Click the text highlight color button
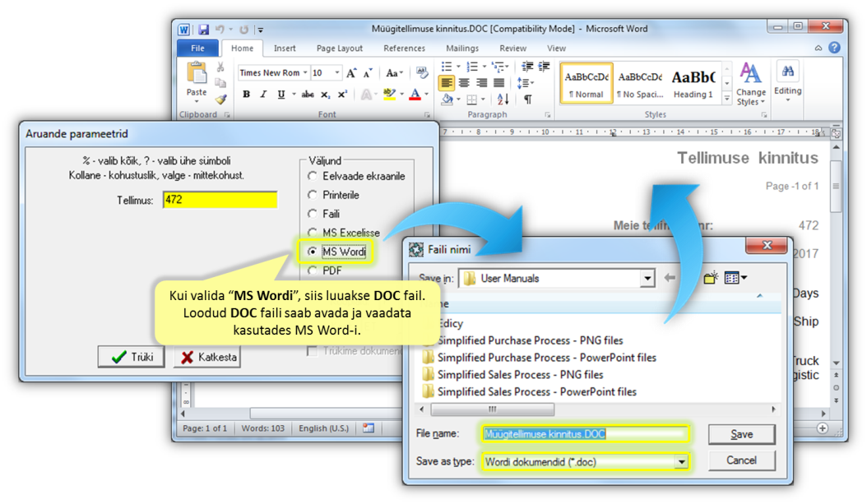 389,95
